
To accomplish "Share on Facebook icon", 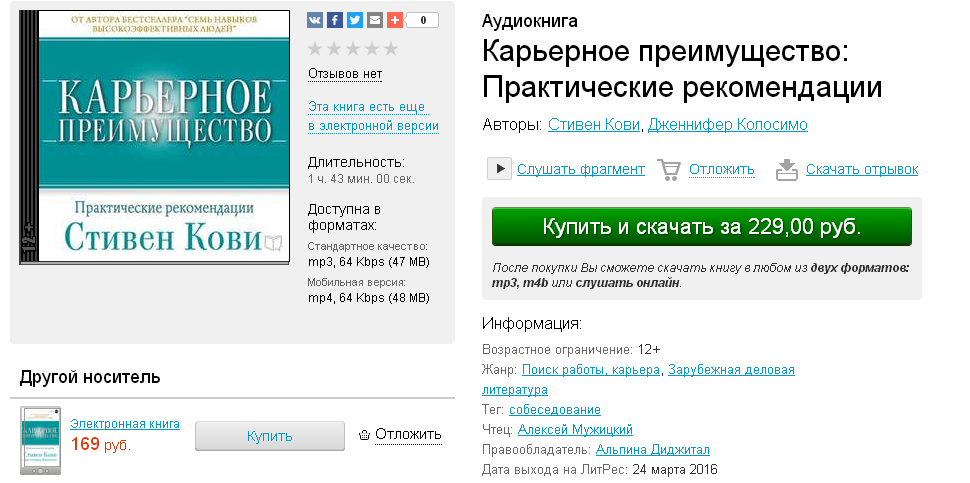I will 335,20.
